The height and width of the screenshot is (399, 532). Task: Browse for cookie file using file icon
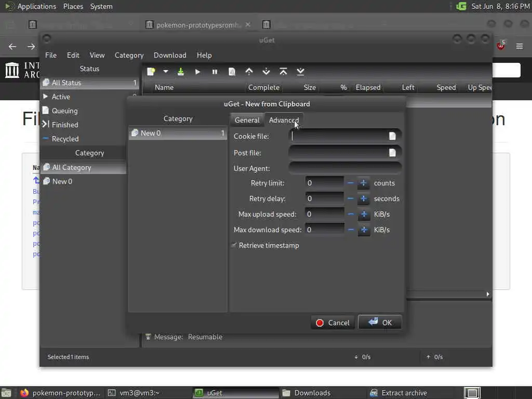tap(392, 136)
